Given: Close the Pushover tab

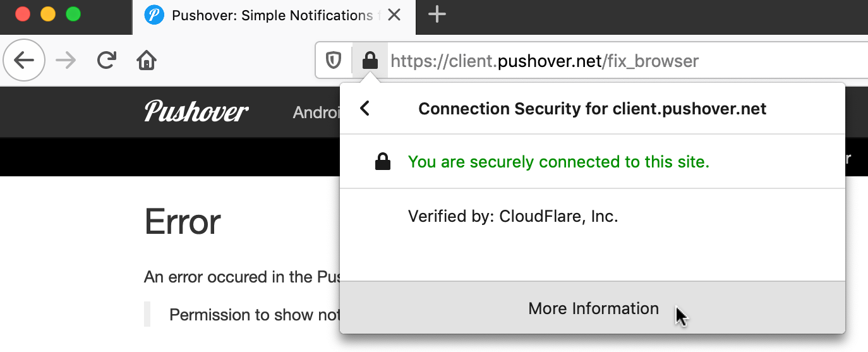Looking at the screenshot, I should click(394, 15).
